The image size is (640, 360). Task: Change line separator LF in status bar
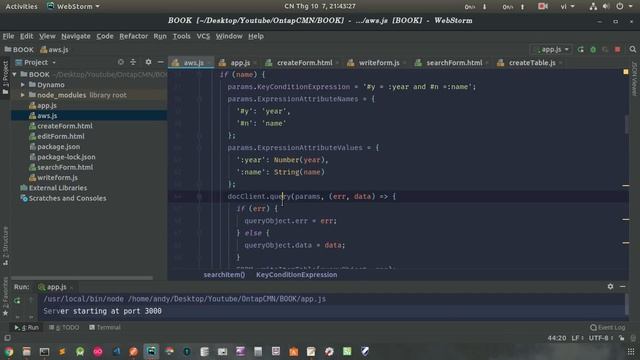coord(577,338)
